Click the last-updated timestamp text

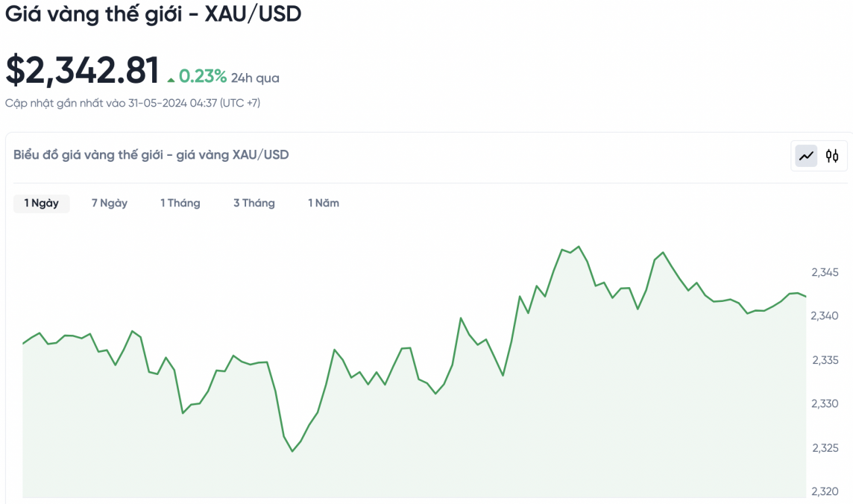click(x=133, y=103)
